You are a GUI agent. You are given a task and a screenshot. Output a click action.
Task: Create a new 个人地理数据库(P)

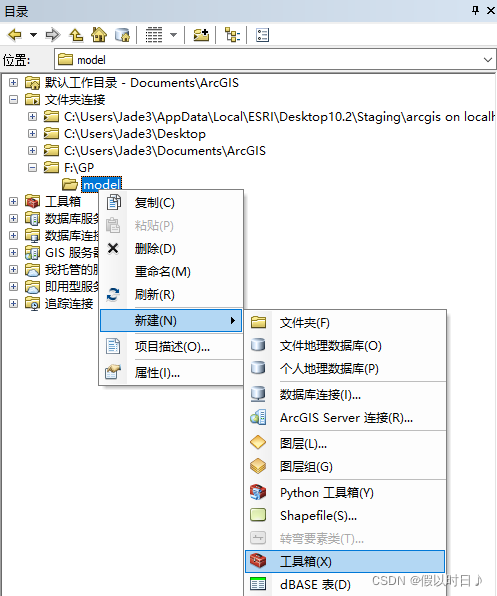[x=345, y=368]
